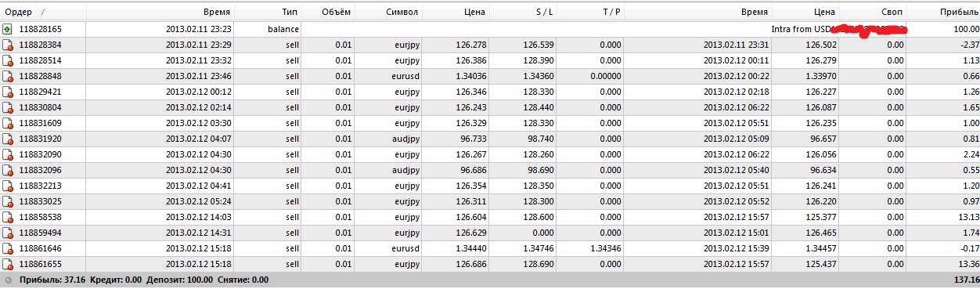Select the trade icon beside order 118831920
The width and height of the screenshot is (980, 289).
pyautogui.click(x=8, y=139)
